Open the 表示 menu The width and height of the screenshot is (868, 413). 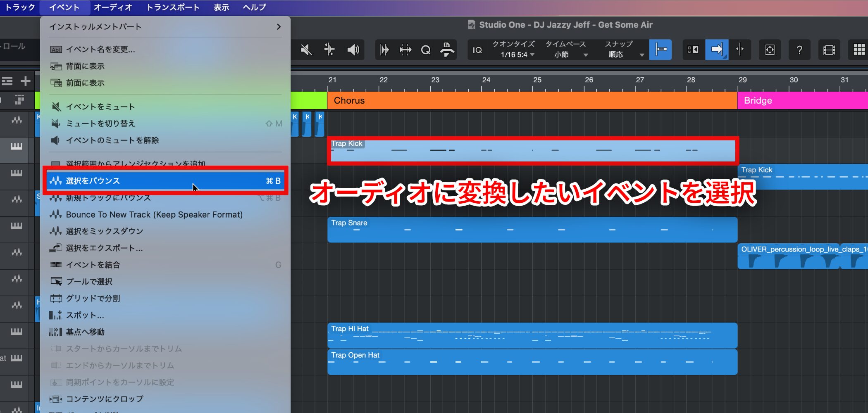point(221,7)
